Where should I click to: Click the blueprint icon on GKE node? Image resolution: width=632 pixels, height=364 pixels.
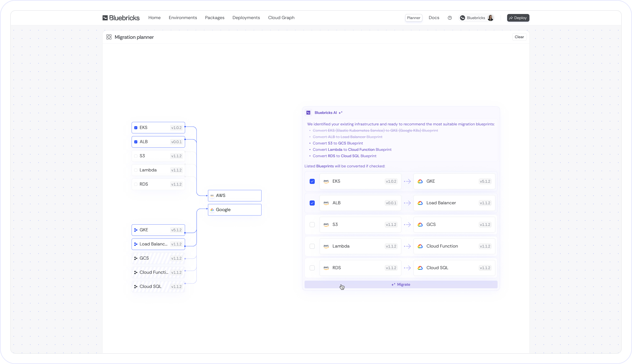coord(136,230)
